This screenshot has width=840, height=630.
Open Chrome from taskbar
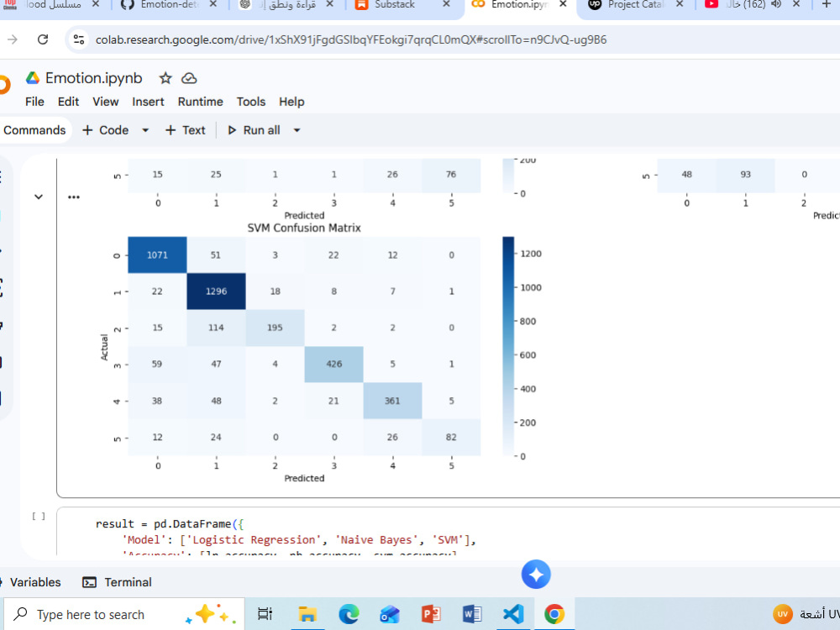click(554, 614)
